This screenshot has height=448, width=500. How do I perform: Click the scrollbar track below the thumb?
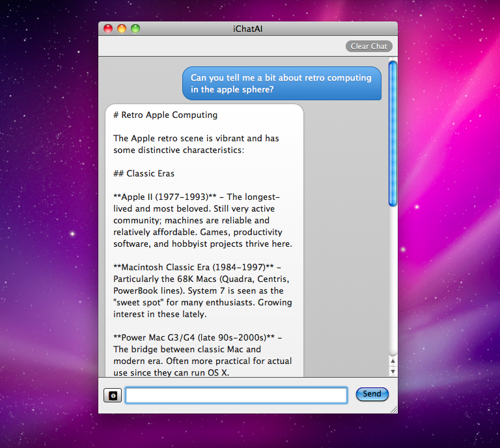[393, 281]
